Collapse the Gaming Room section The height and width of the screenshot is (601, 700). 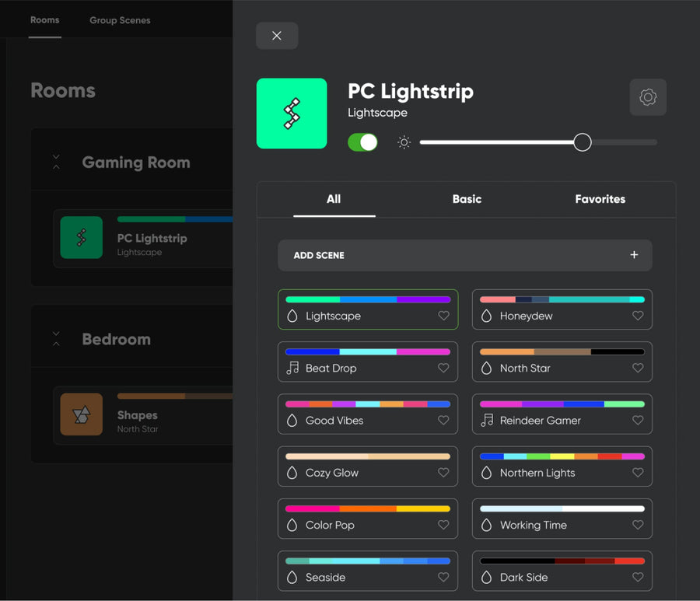click(x=56, y=162)
